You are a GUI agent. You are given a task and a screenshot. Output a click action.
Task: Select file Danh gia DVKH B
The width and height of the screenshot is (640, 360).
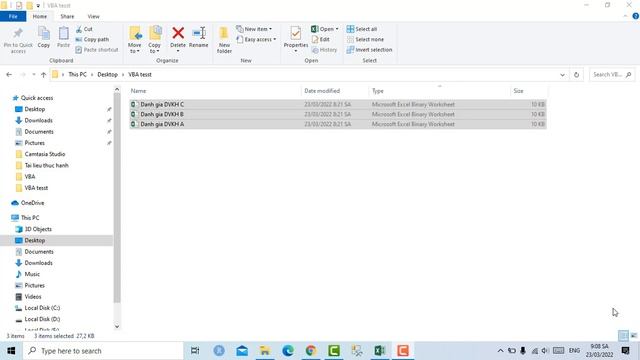[x=338, y=114]
